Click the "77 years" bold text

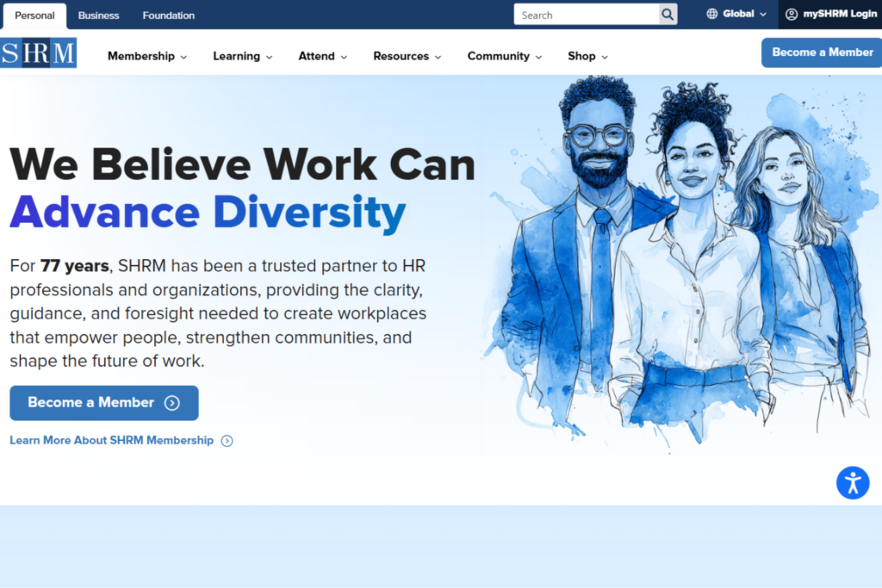click(74, 266)
